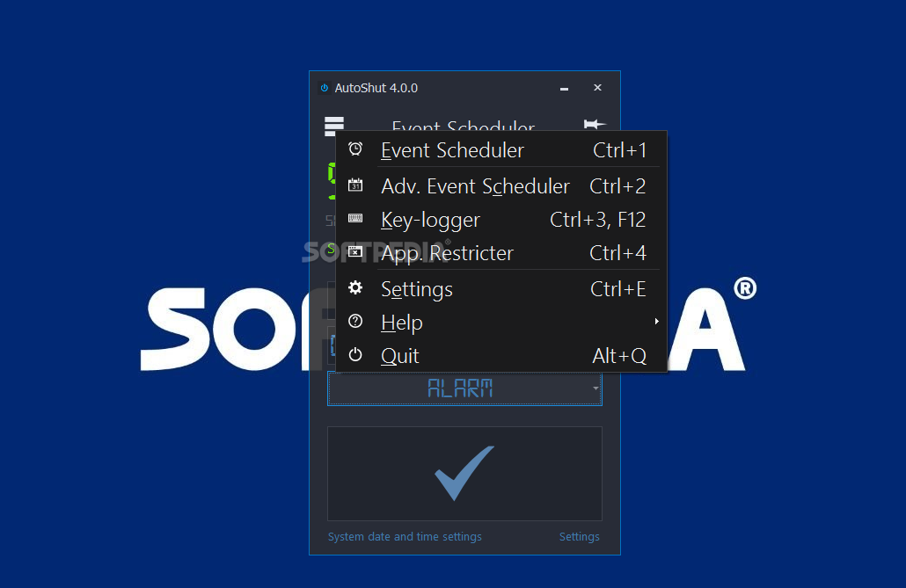Close the AutoShut window

[x=597, y=87]
